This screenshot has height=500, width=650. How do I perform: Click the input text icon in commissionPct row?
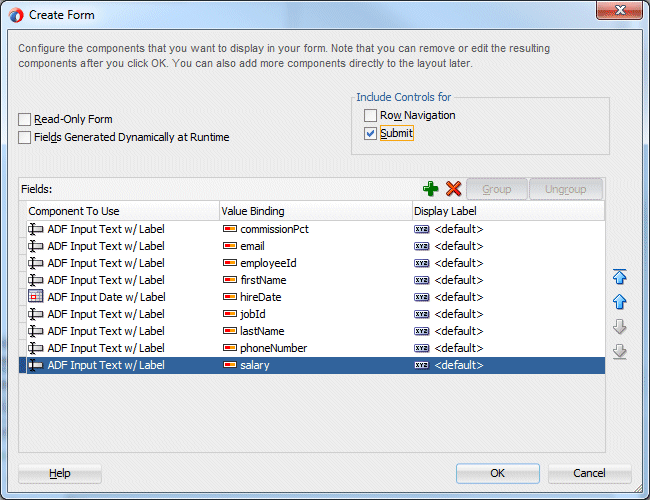(x=36, y=229)
